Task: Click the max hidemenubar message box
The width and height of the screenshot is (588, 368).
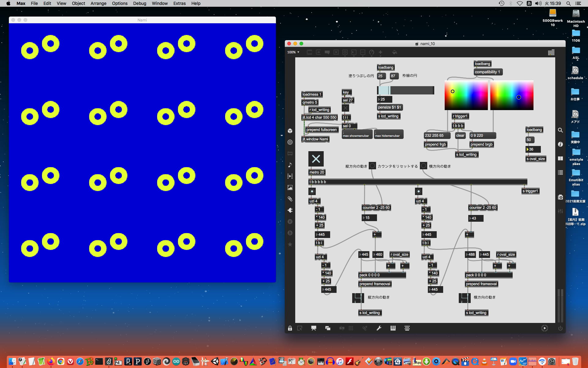Action: coord(388,135)
